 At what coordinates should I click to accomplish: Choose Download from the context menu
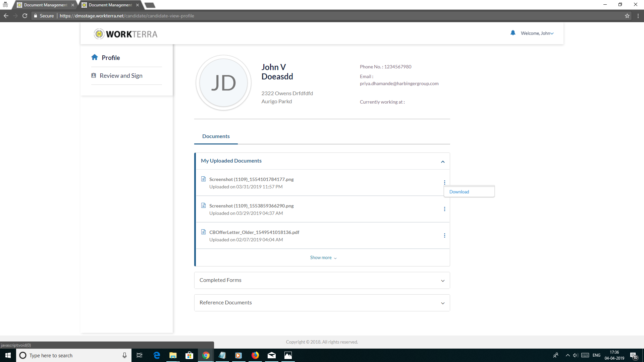coord(459,192)
